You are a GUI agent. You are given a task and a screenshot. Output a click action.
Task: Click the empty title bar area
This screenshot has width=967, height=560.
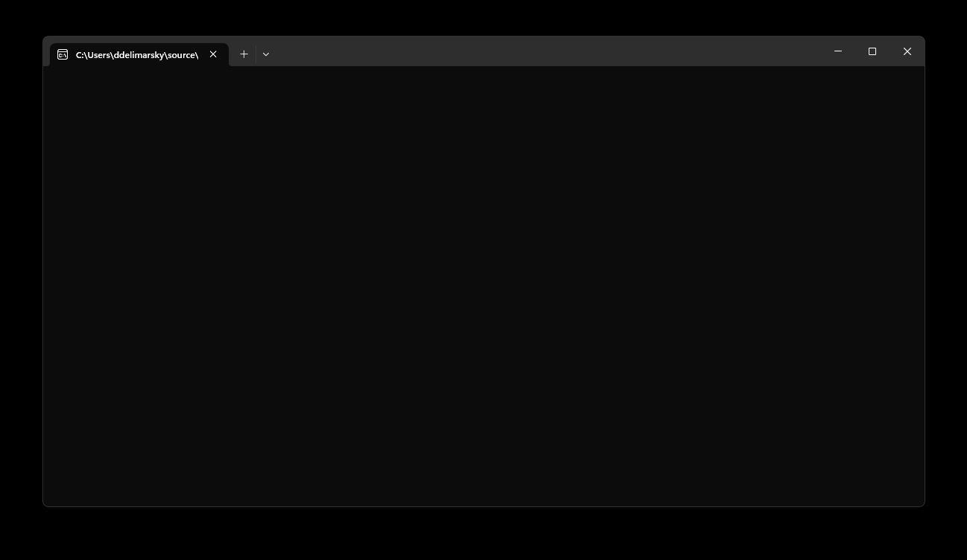pos(521,51)
